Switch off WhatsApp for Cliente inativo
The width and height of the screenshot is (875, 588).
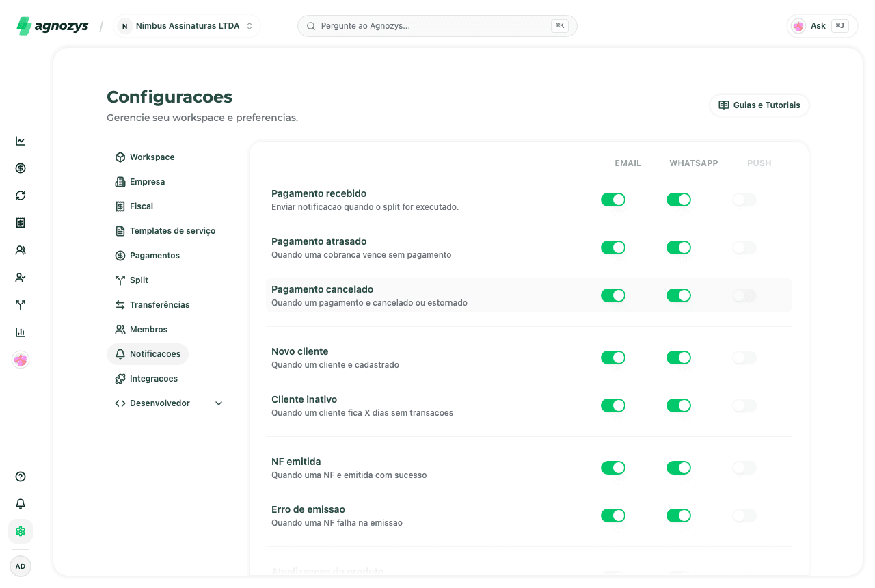point(679,405)
